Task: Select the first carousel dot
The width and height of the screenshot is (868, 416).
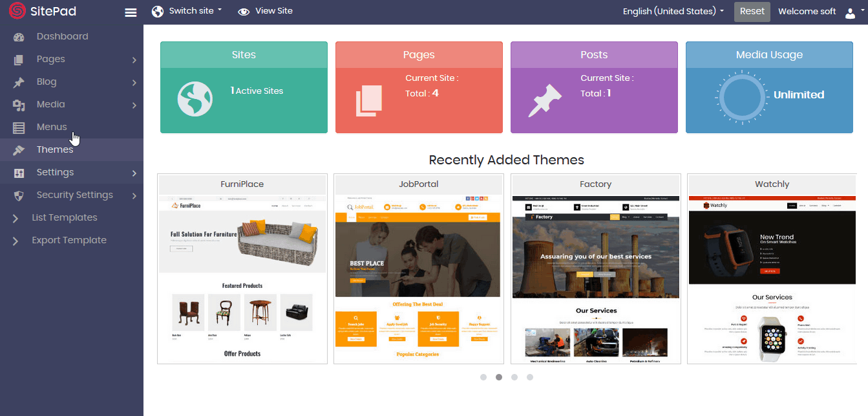Action: (x=483, y=377)
